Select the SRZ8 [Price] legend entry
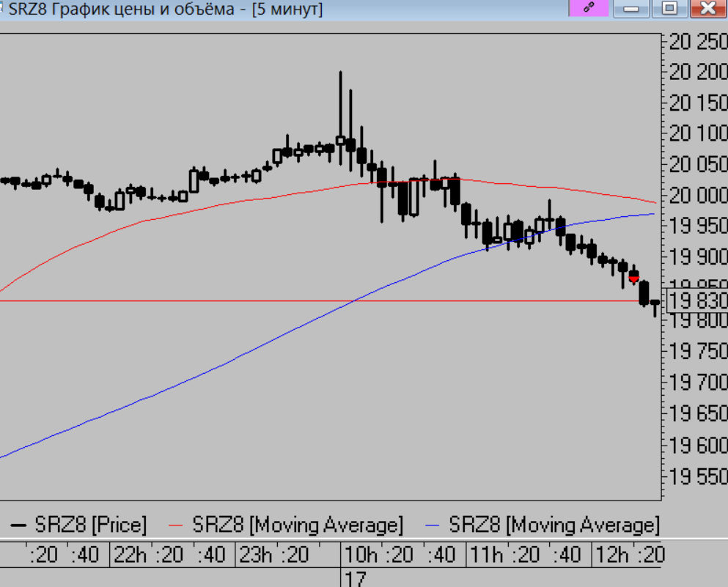 coord(90,525)
